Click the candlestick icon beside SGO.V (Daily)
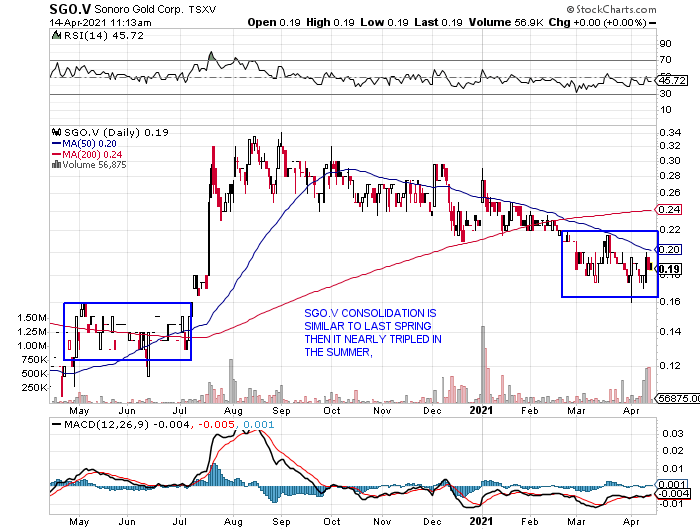The width and height of the screenshot is (700, 530). point(57,132)
